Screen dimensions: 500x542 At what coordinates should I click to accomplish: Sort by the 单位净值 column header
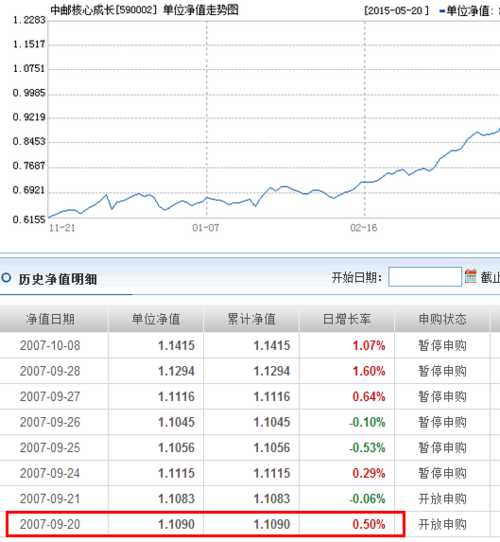[156, 319]
